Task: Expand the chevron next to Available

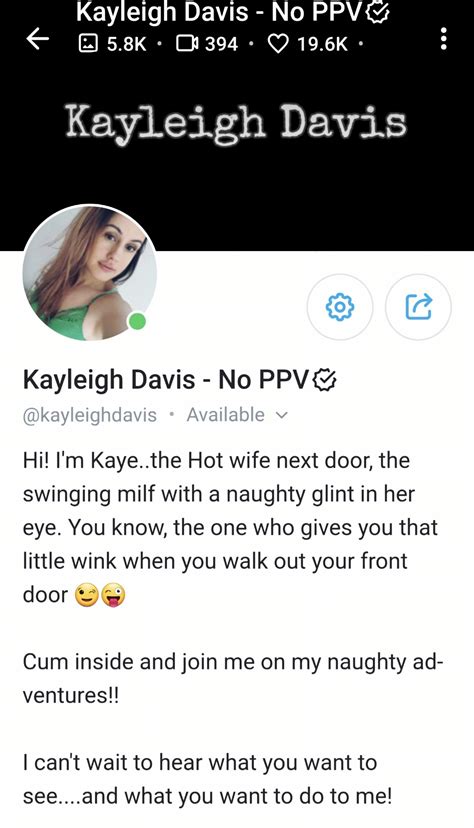Action: tap(282, 416)
